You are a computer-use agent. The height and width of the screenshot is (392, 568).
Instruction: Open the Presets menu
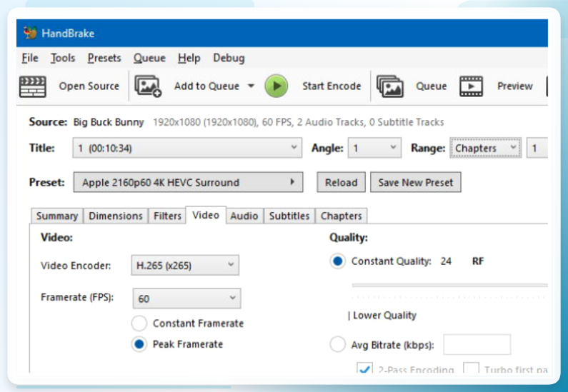104,58
